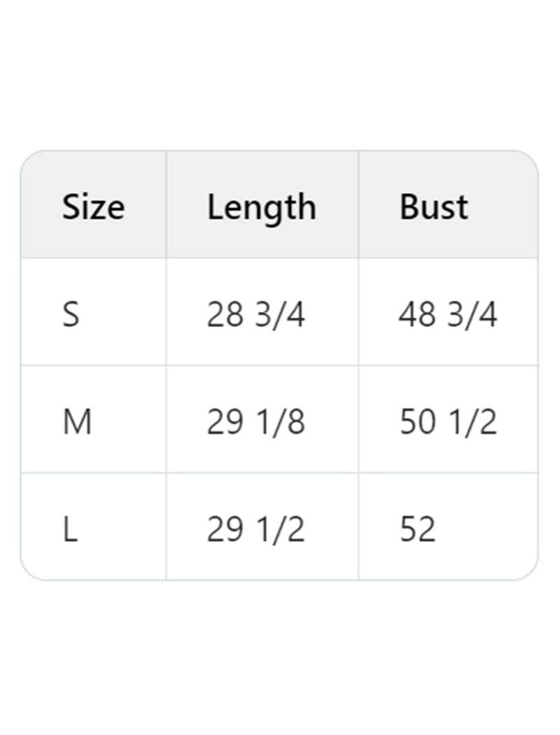Viewport: 560px width, 735px height.
Task: Click the 50 1/2 bust cell
Action: pos(448,422)
